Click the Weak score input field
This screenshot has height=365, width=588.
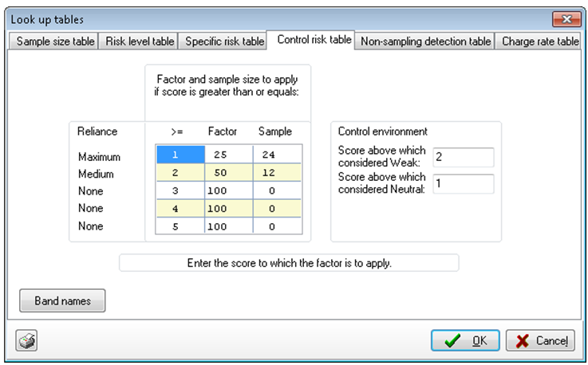click(x=463, y=157)
